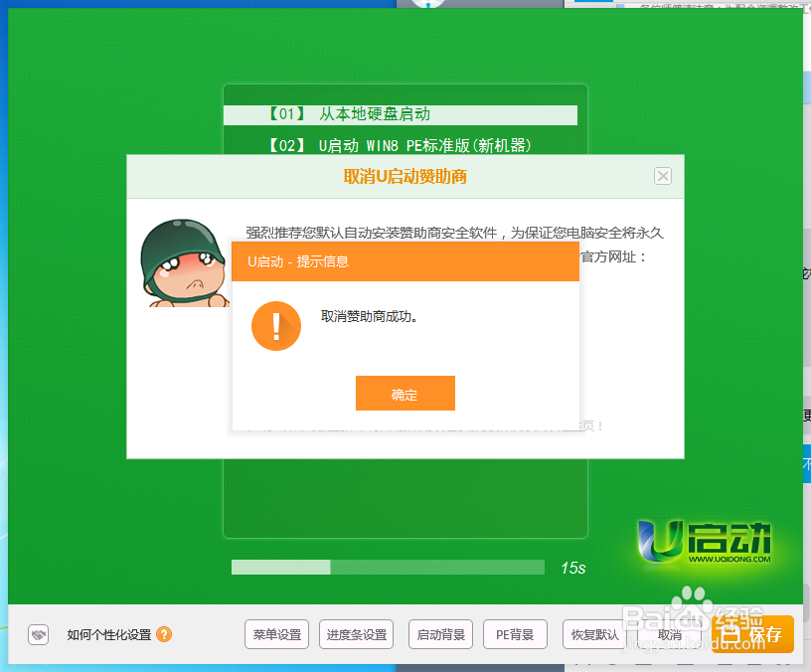Image resolution: width=811 pixels, height=672 pixels.
Task: Save settings with the 保存 button
Action: pyautogui.click(x=752, y=634)
